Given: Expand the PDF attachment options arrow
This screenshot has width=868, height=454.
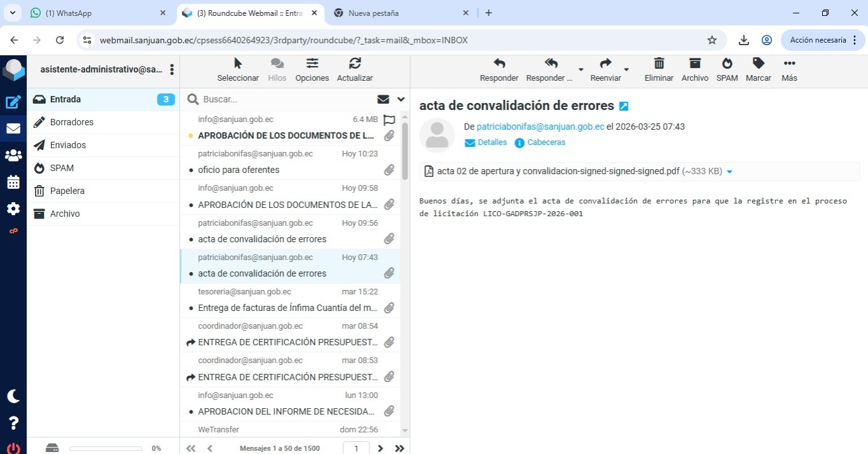Looking at the screenshot, I should [729, 172].
